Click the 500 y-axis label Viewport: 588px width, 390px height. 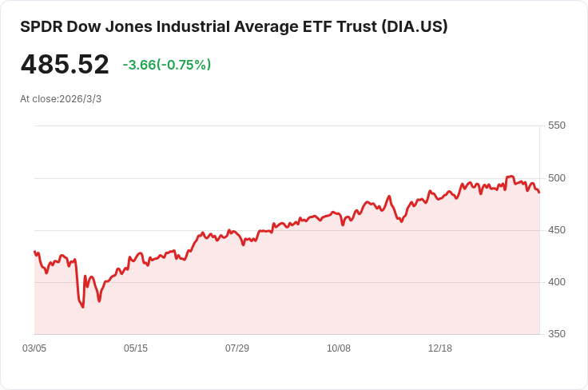[557, 178]
